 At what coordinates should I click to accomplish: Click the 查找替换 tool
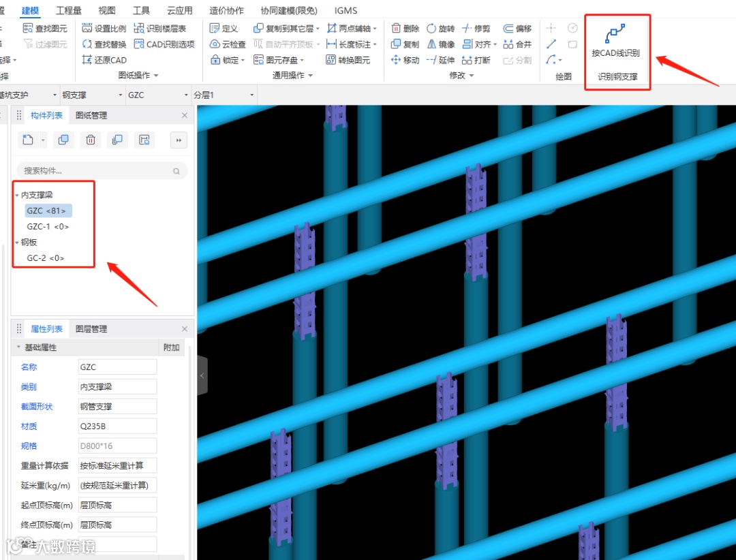(x=104, y=44)
